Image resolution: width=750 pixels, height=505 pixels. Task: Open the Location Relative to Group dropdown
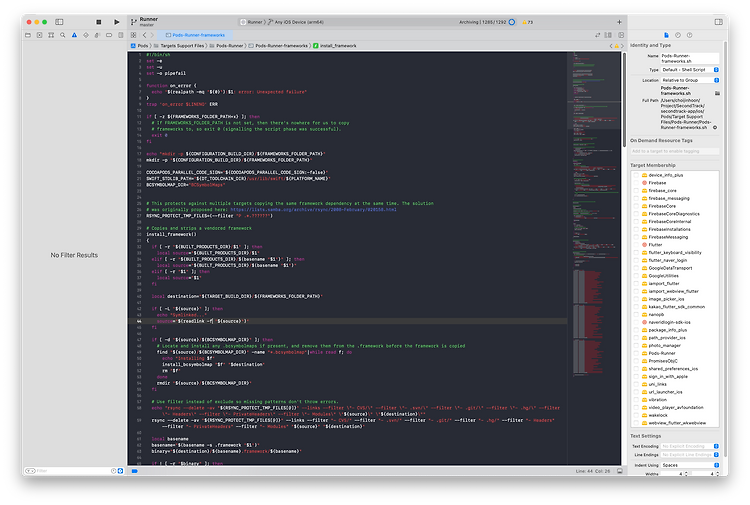(x=689, y=80)
